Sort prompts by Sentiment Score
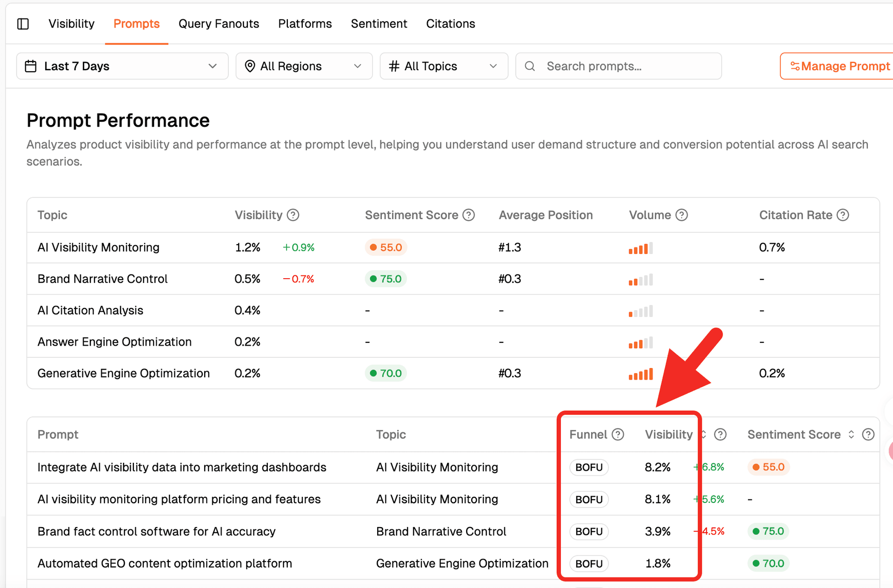Image resolution: width=893 pixels, height=588 pixels. click(x=851, y=434)
